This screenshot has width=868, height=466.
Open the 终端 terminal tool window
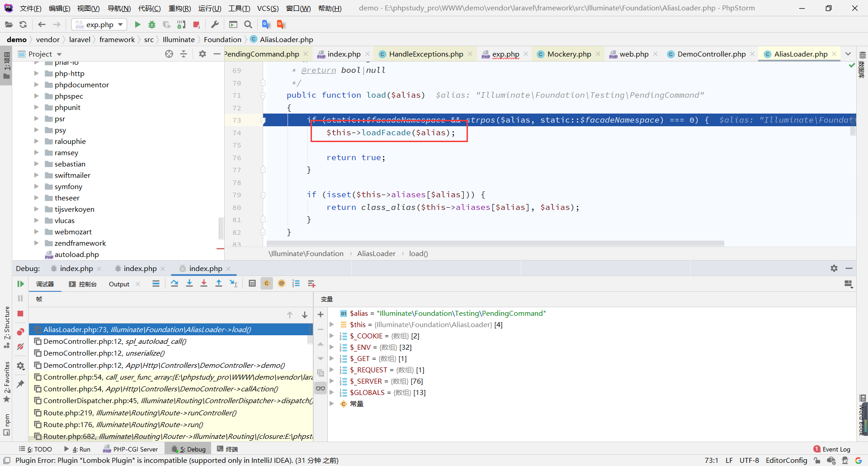pos(227,449)
